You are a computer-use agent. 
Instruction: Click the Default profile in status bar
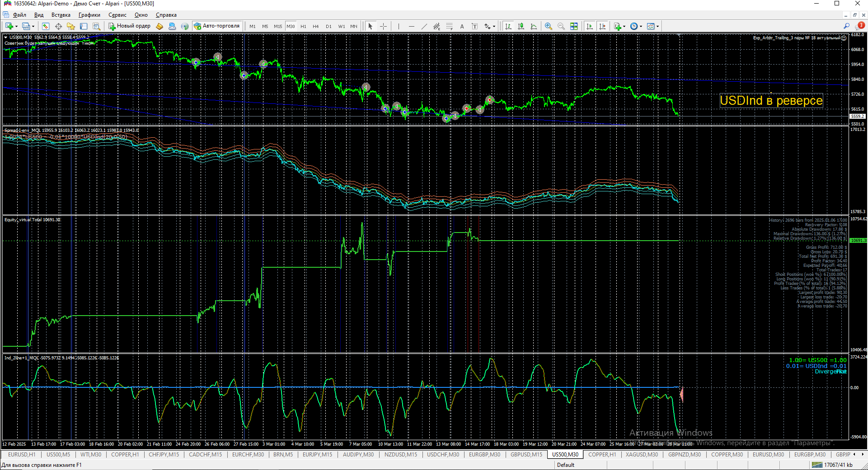(x=566, y=465)
